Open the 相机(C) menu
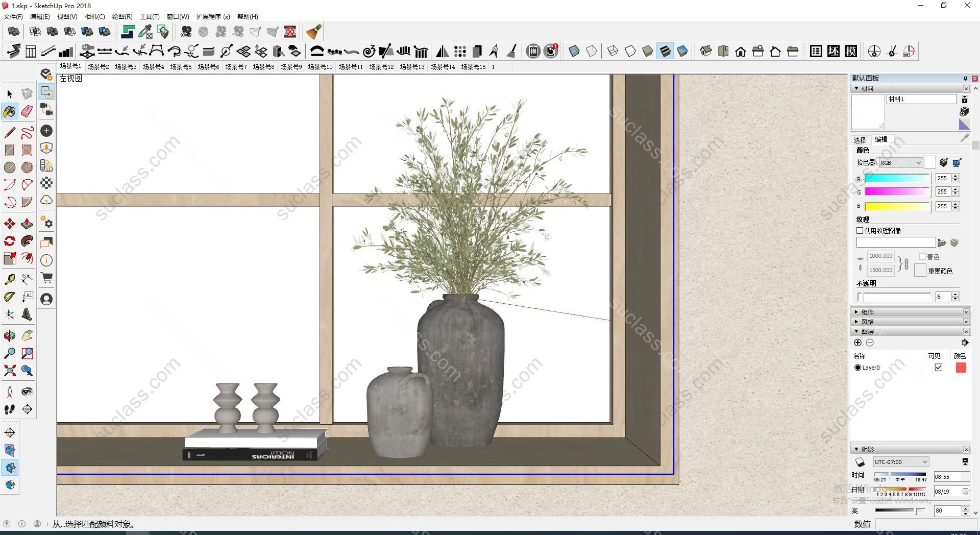980x535 pixels. 94,17
